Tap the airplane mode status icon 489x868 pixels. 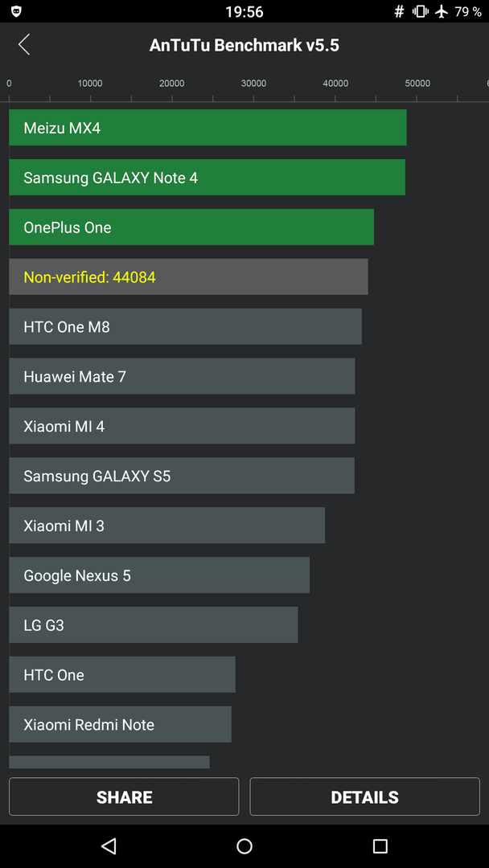click(x=442, y=11)
